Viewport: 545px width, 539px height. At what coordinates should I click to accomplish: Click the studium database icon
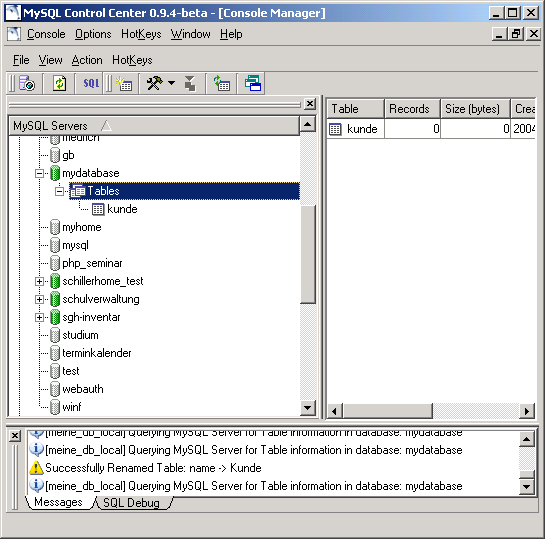(55, 335)
